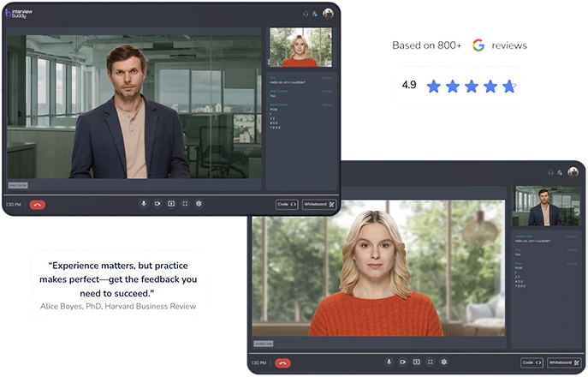Screen dimensions: 588x377
Task: Open settings gear in the lower interview window
Action: point(444,362)
